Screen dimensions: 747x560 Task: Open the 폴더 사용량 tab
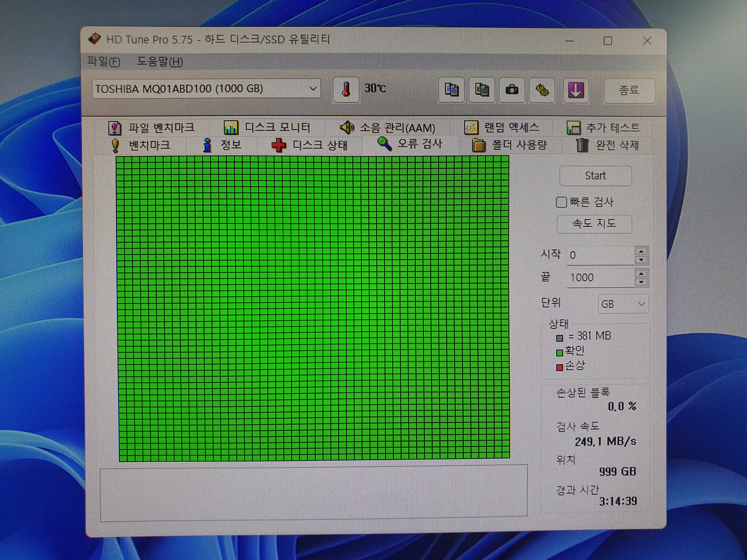[x=509, y=146]
